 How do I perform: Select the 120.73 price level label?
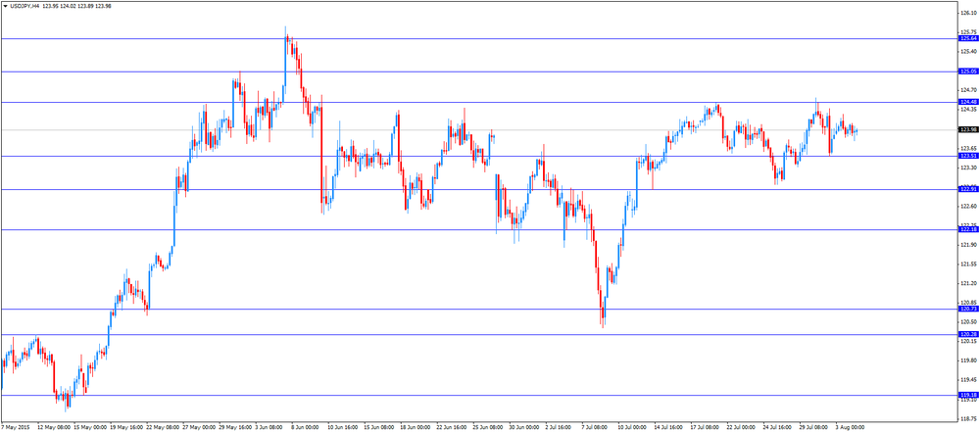pyautogui.click(x=968, y=309)
